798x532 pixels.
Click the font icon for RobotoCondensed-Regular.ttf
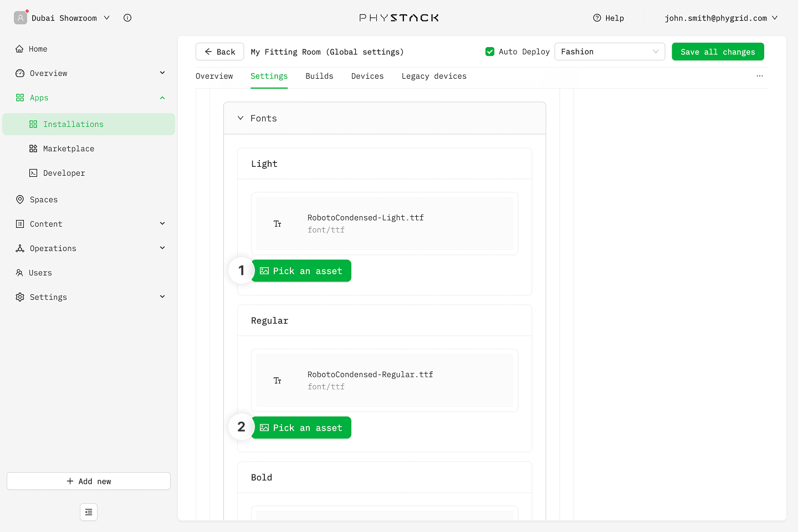coord(278,381)
